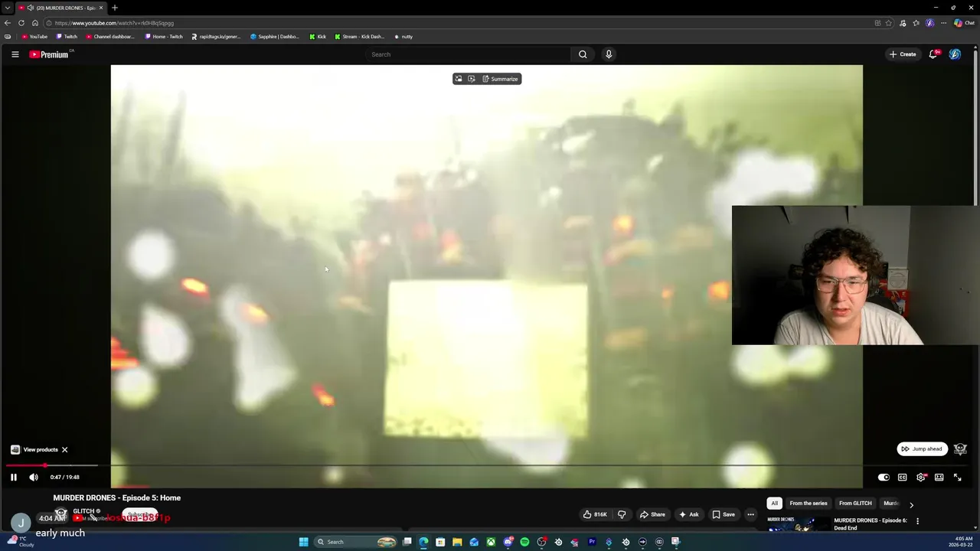Close the MURDER DRONES tab

pyautogui.click(x=101, y=8)
